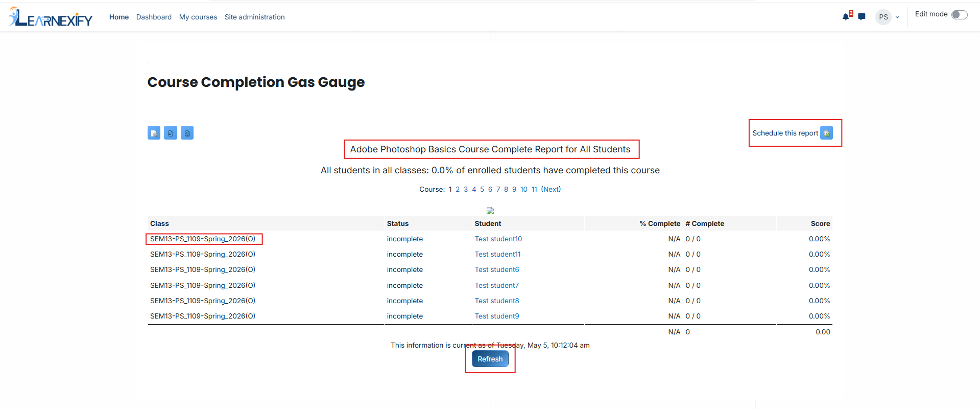
Task: Click the incomplete status for Test student9
Action: click(x=405, y=316)
